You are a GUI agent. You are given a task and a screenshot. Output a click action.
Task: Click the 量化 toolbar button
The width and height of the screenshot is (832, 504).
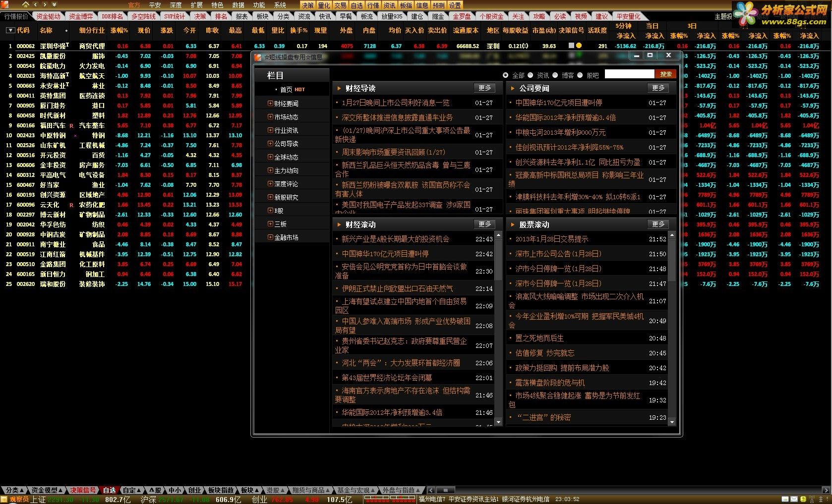click(324, 5)
